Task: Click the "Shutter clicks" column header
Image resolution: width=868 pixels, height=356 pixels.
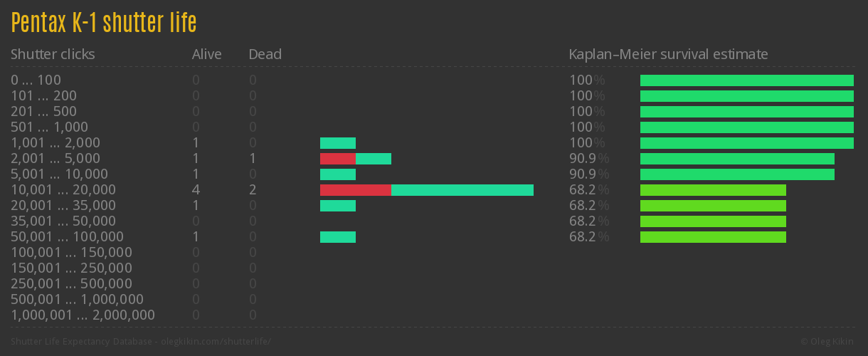Action: tap(53, 54)
